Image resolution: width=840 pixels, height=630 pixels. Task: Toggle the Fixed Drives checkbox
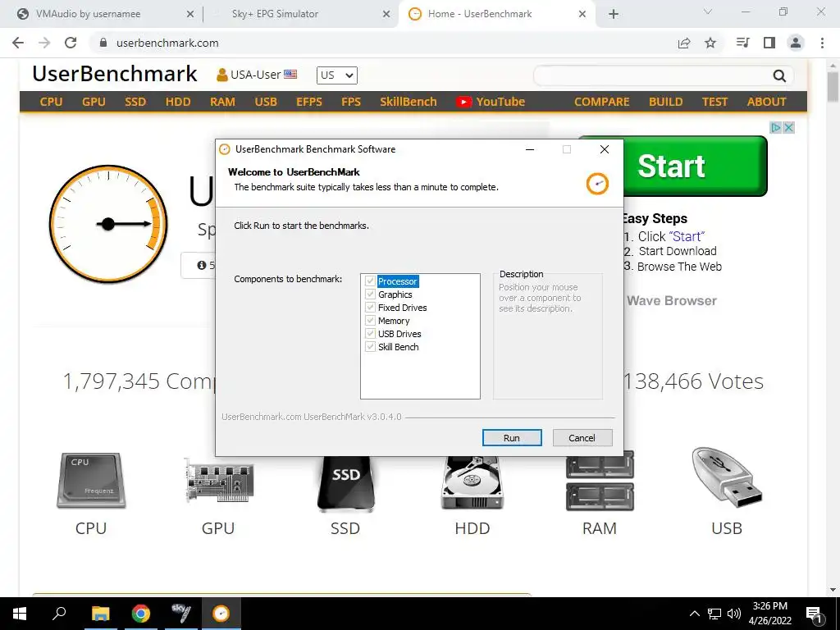pyautogui.click(x=370, y=307)
